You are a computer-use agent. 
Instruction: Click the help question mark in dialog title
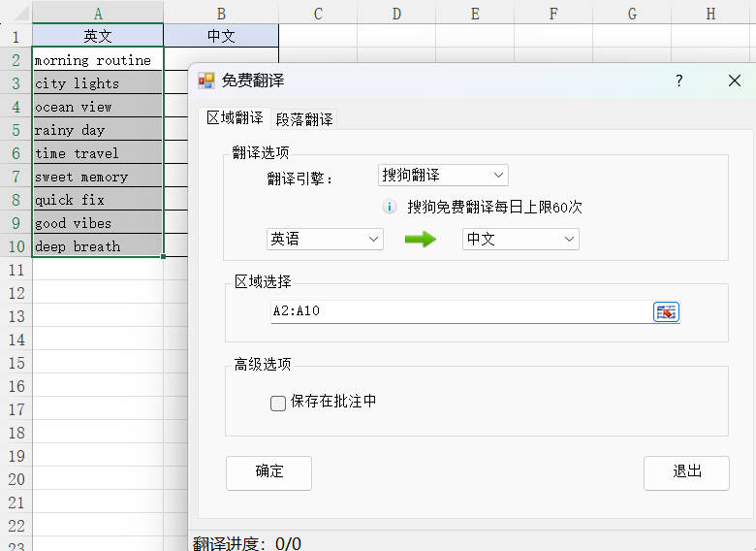[x=678, y=81]
